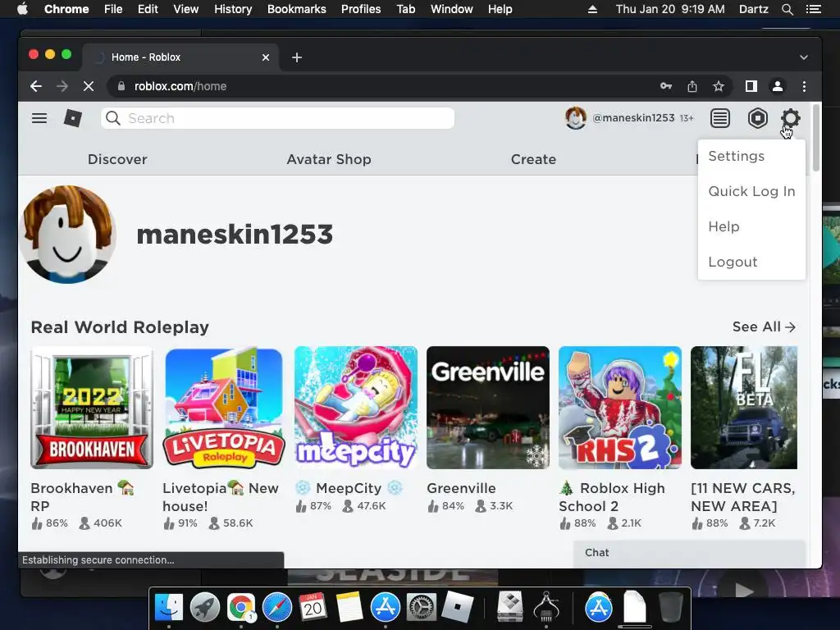Open the Trash in the dock
The image size is (840, 630).
[x=670, y=608]
